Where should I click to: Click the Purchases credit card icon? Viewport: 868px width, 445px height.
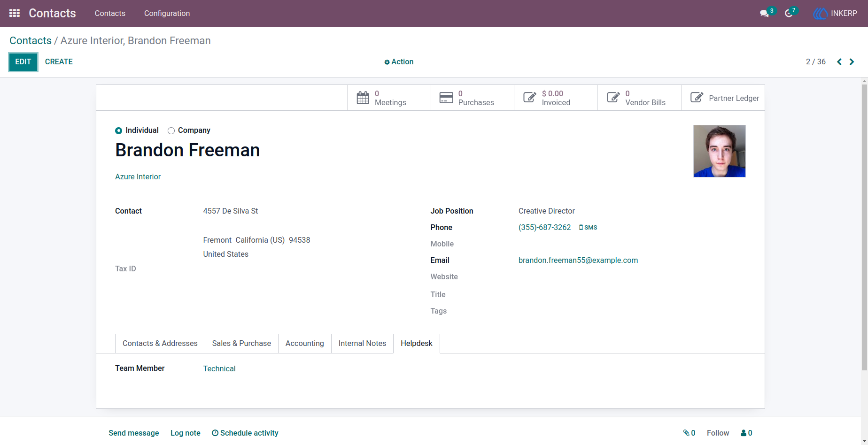(x=446, y=98)
